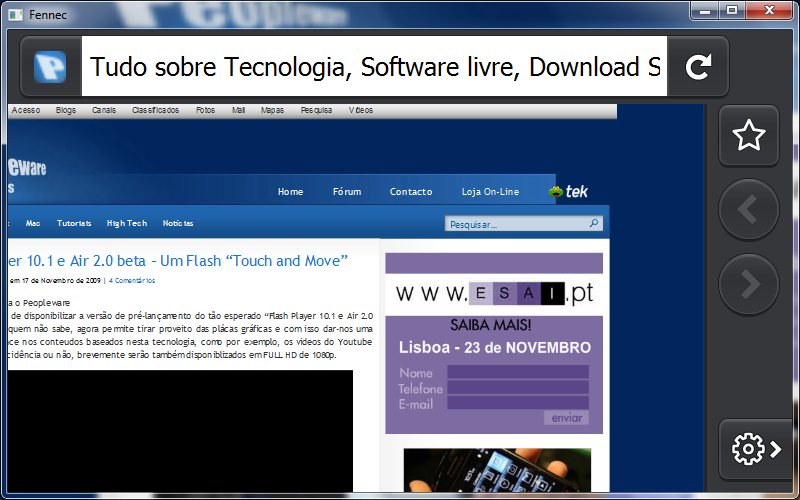Click the black Flash video area
The height and width of the screenshot is (500, 800).
click(180, 431)
